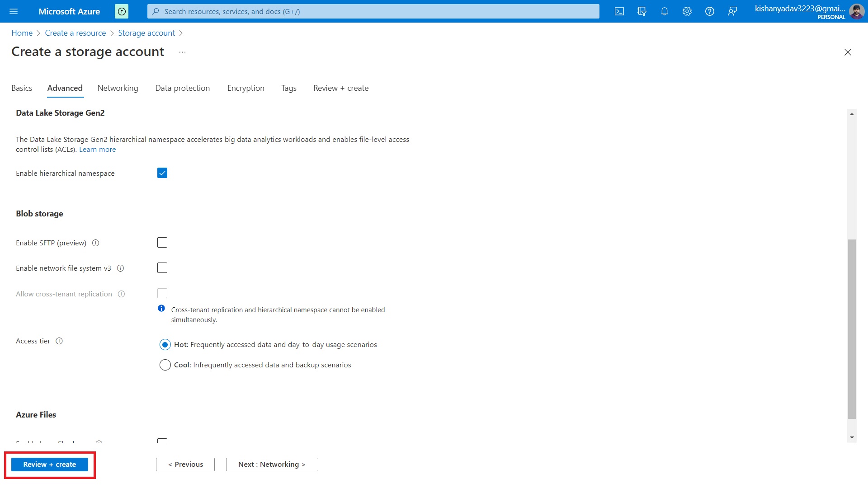Click the scrollbar up arrow
The image size is (868, 488).
click(x=852, y=114)
